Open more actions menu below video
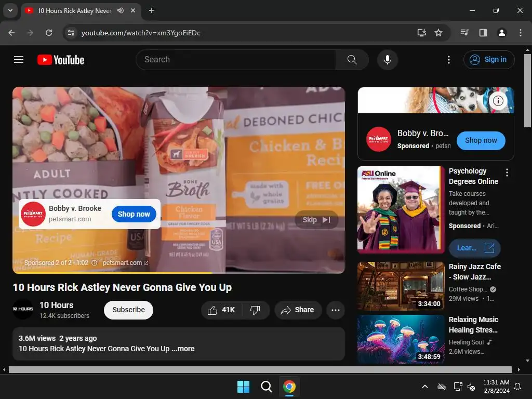The height and width of the screenshot is (399, 532). (x=335, y=310)
